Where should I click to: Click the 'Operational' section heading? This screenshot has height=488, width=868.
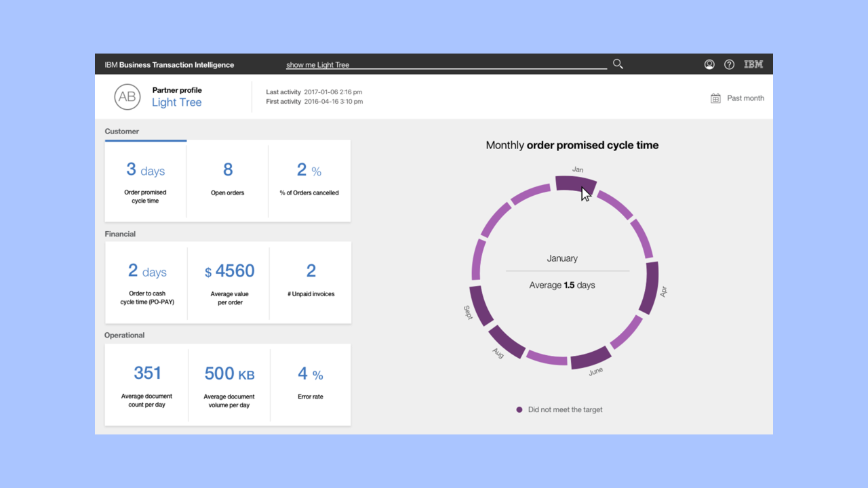pos(125,335)
